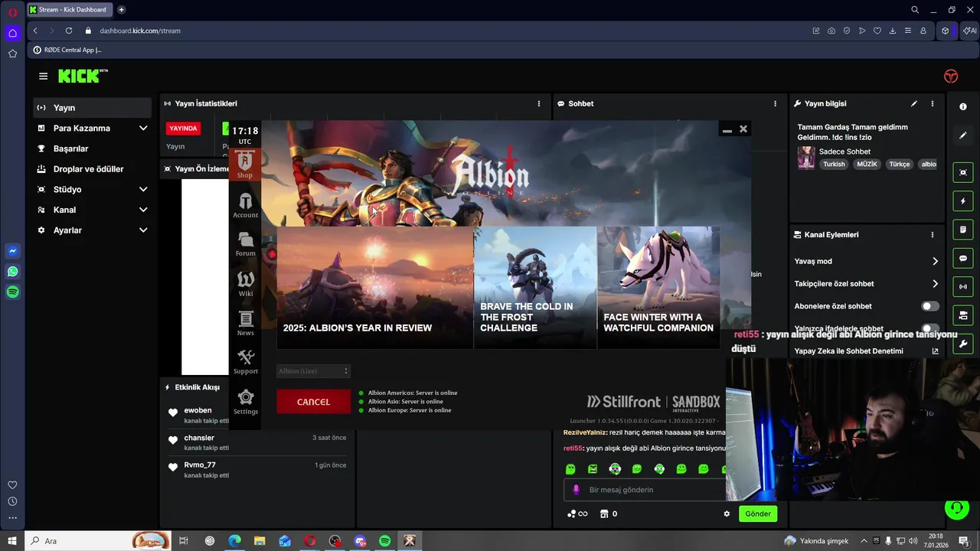
Task: Click the channel points infinity icon
Action: [x=577, y=514]
